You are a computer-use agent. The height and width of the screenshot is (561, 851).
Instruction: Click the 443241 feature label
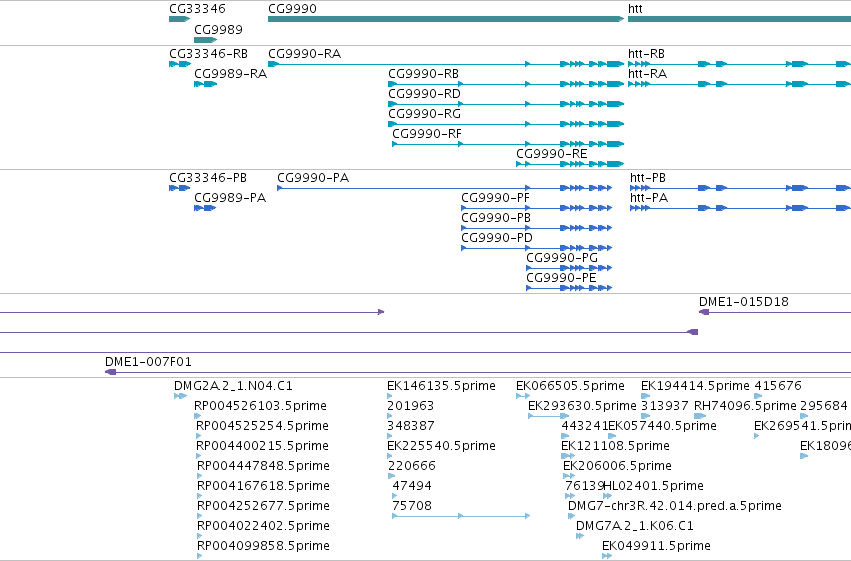tap(585, 426)
